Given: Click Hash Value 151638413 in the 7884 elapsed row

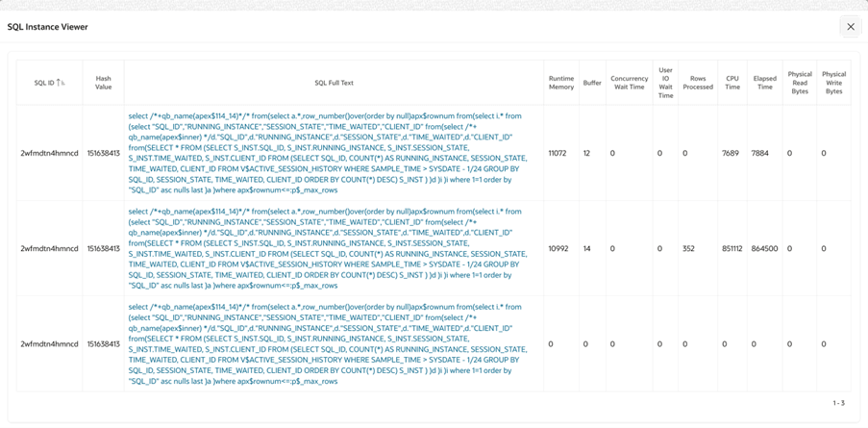Looking at the screenshot, I should pos(104,153).
